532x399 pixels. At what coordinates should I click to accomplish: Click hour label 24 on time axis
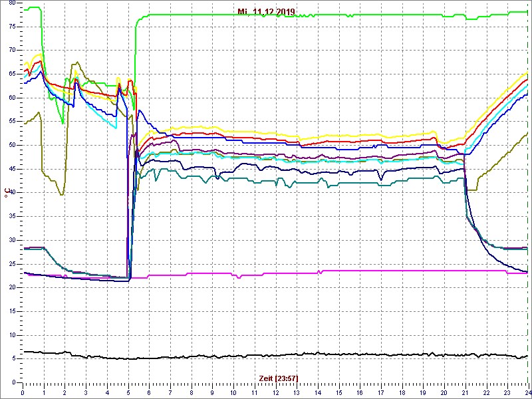click(527, 392)
